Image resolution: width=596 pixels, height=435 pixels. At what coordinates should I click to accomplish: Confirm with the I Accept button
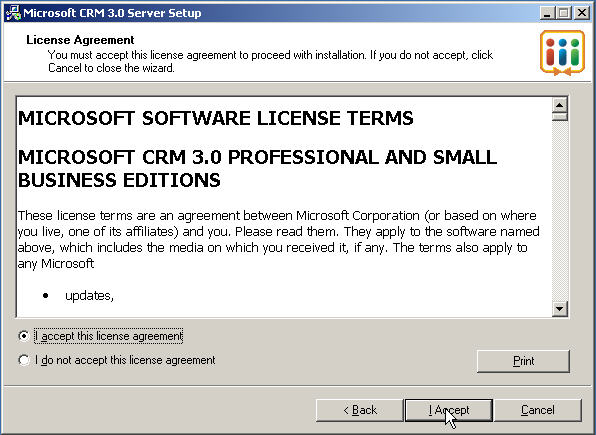[x=449, y=410]
